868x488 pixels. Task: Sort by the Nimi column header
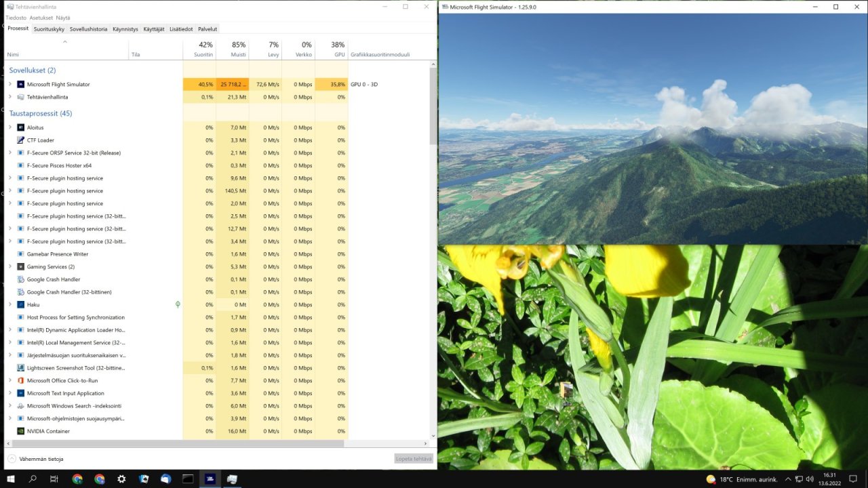point(66,49)
